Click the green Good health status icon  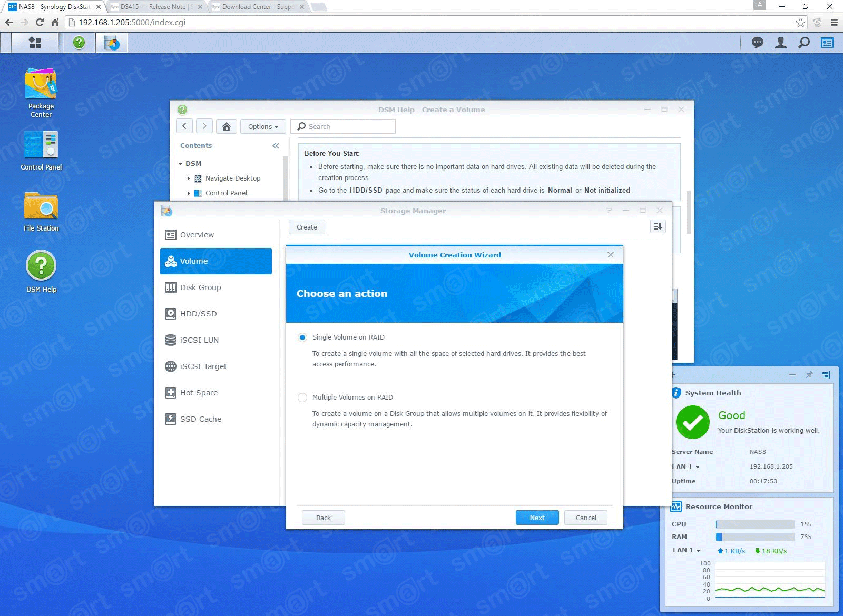[693, 422]
